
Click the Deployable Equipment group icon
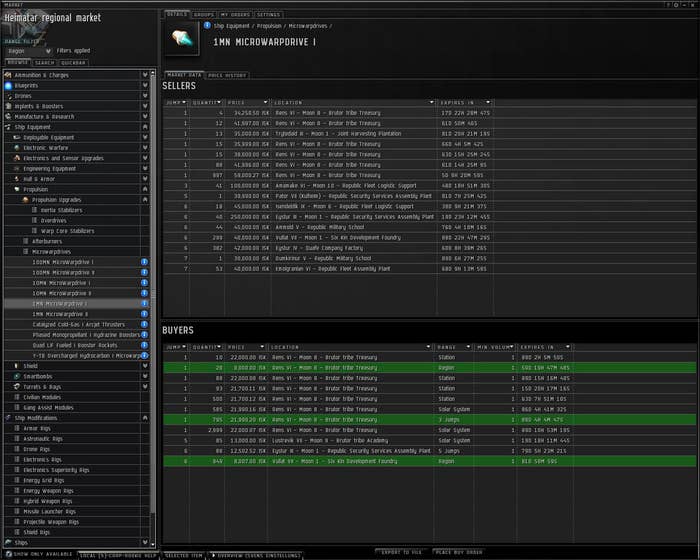point(17,138)
